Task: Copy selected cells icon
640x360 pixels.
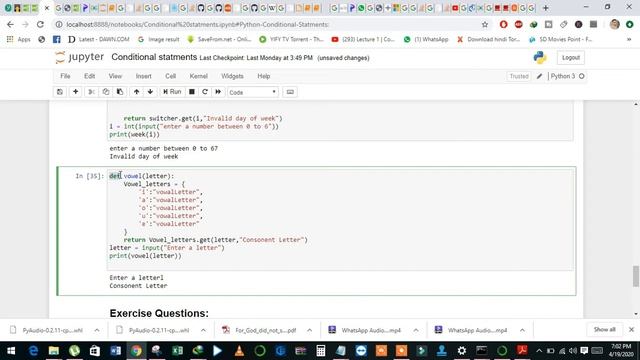Action: pos(106,92)
